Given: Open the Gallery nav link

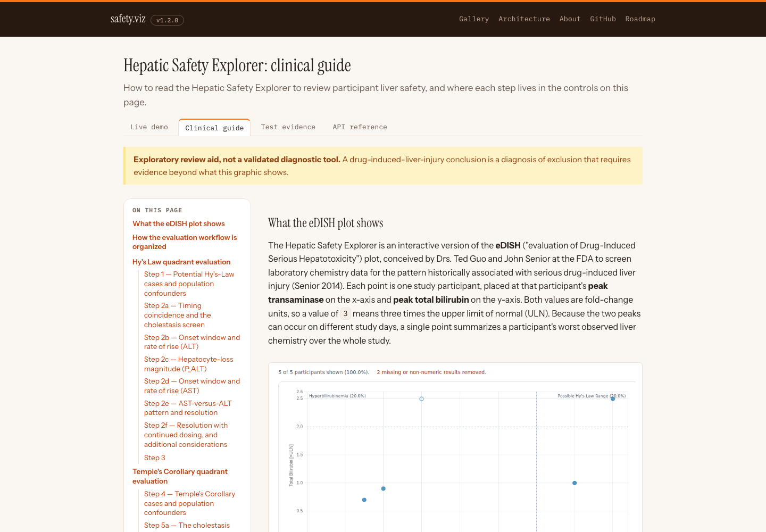Looking at the screenshot, I should (474, 19).
